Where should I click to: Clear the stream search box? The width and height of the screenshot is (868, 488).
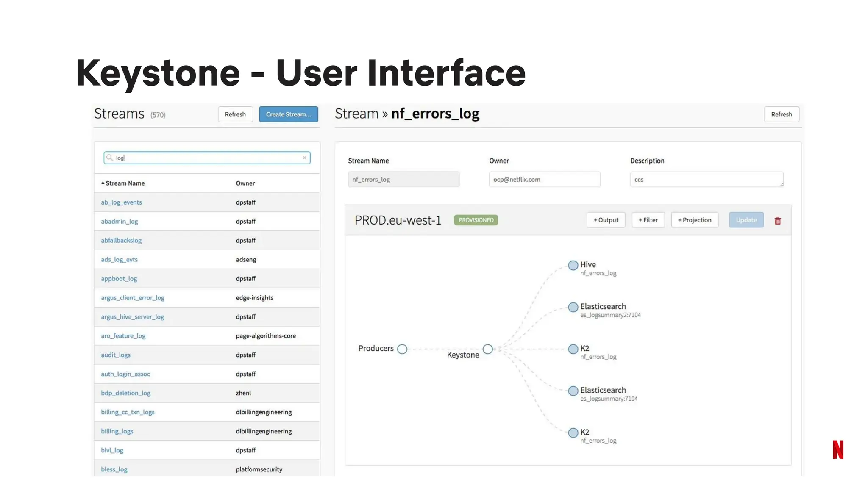[x=304, y=158]
